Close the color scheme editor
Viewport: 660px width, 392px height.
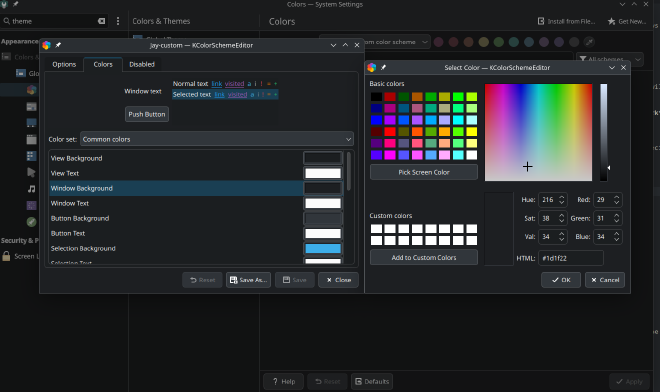tap(338, 280)
